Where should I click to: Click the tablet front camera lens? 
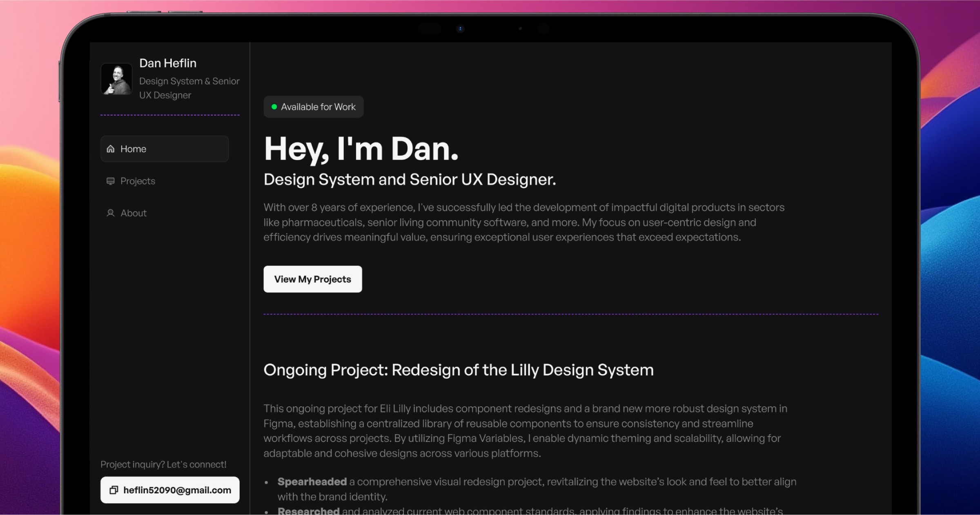pyautogui.click(x=460, y=29)
